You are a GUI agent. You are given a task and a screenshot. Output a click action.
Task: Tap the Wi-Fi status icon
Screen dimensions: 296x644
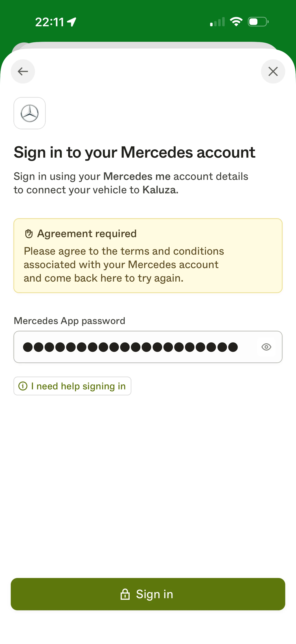pos(236,22)
